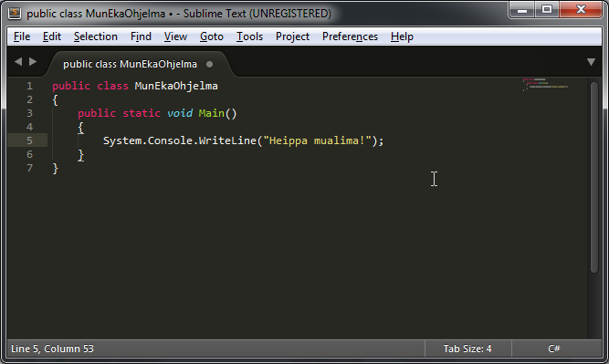Open the Tab Size: 4 selector

coord(467,348)
